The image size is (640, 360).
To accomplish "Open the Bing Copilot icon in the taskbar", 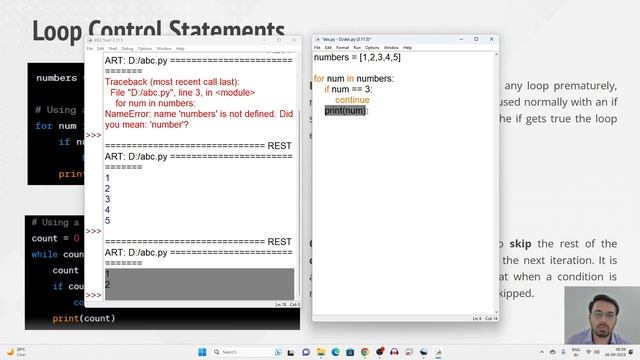I will coord(278,352).
